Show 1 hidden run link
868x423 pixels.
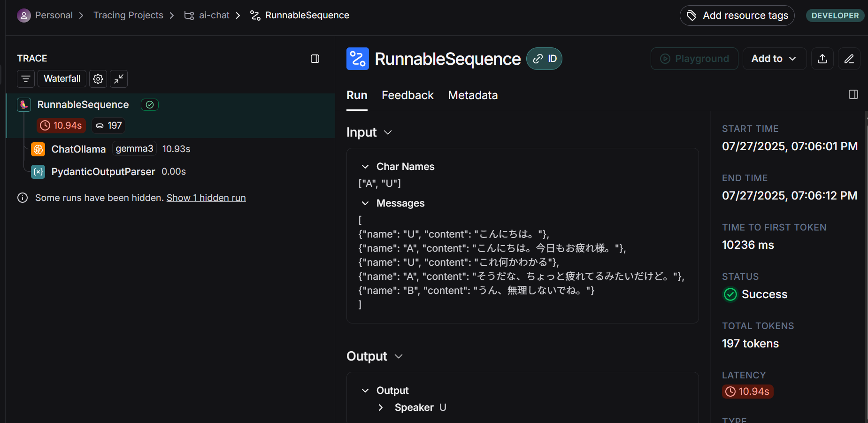coord(206,198)
